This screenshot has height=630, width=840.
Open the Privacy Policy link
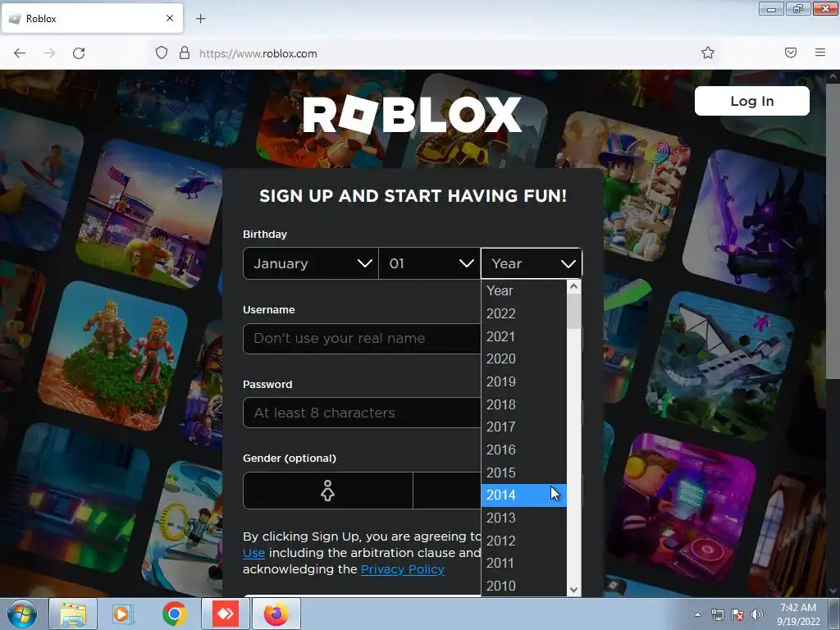(402, 569)
